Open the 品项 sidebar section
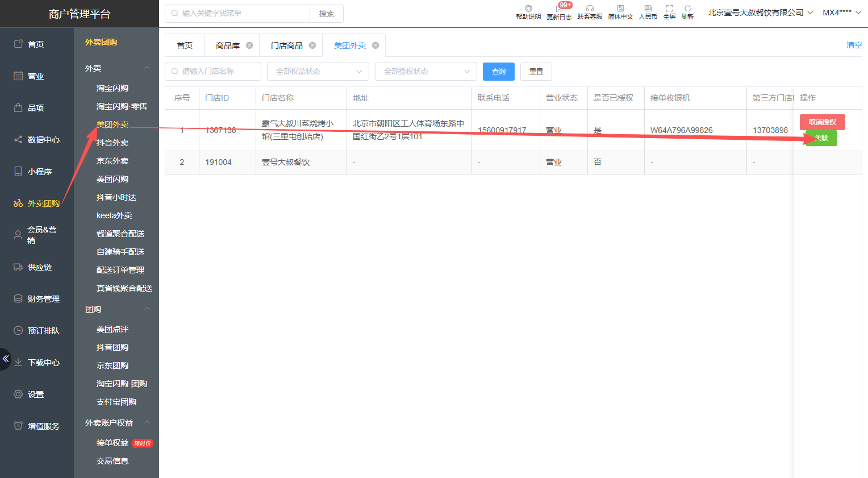 pos(37,107)
